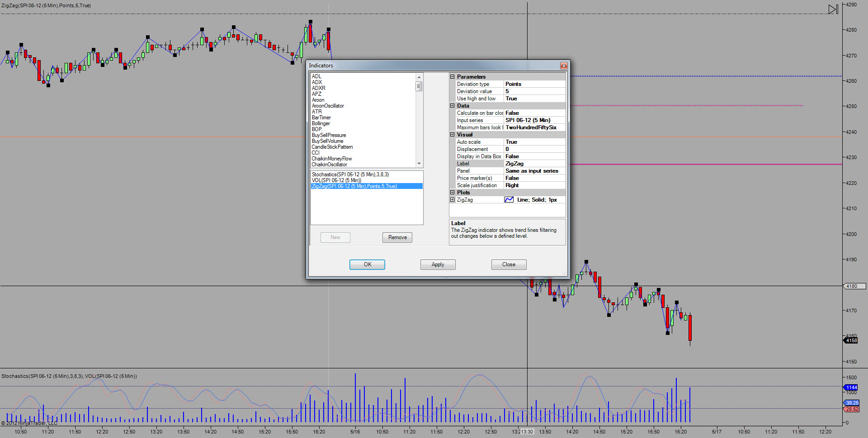Image resolution: width=868 pixels, height=438 pixels.
Task: Collapse the Plots property section
Action: click(452, 193)
